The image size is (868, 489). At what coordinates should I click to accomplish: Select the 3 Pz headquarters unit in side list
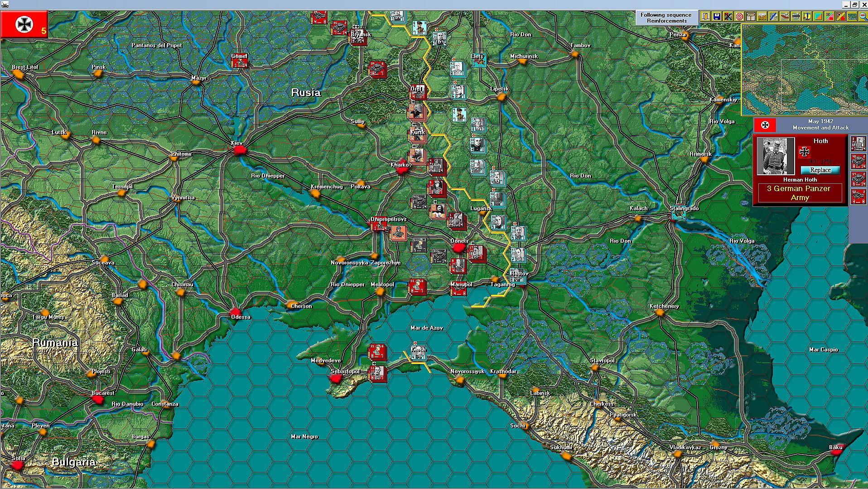[x=858, y=144]
